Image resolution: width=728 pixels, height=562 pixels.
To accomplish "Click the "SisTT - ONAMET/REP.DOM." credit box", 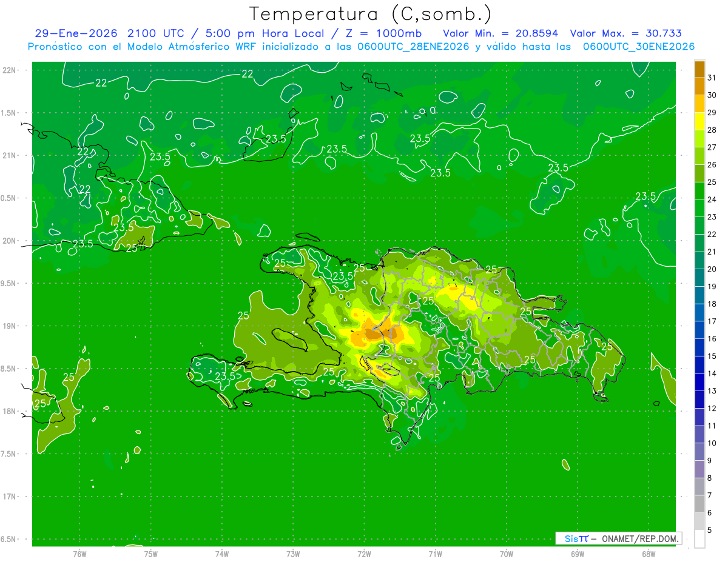I will coord(618,538).
